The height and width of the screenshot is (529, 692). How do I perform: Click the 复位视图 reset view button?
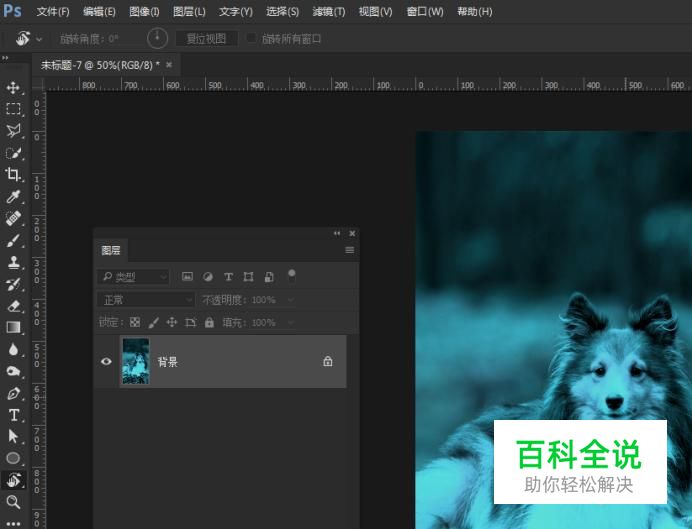coord(207,38)
